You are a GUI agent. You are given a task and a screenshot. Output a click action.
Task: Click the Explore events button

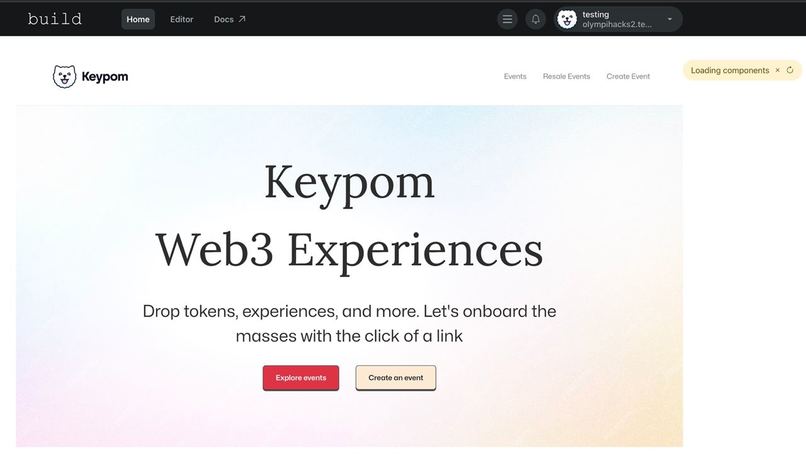point(301,378)
